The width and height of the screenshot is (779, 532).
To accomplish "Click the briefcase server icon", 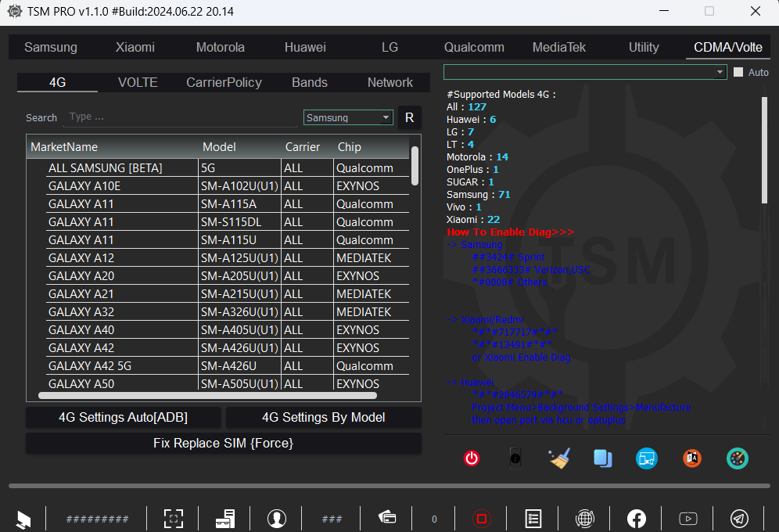I will [x=225, y=519].
